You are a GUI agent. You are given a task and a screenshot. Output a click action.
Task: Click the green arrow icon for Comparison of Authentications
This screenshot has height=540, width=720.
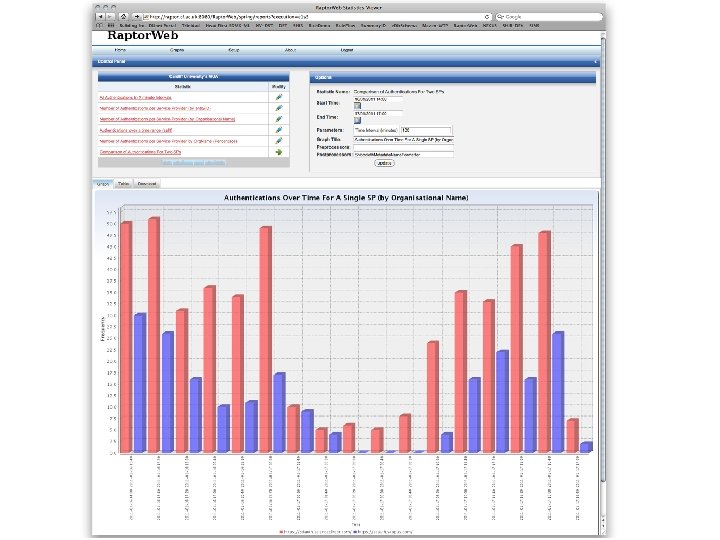(x=279, y=152)
